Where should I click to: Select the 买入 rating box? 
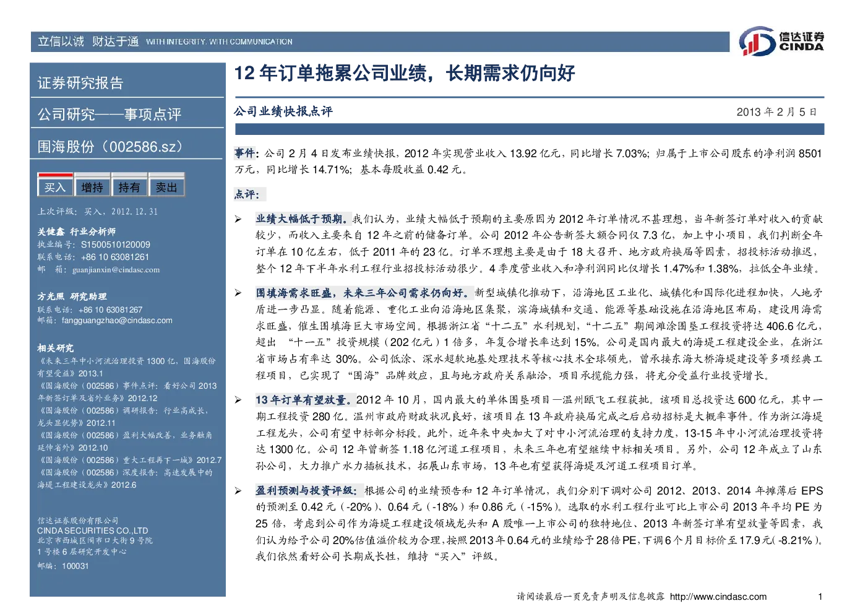(55, 186)
